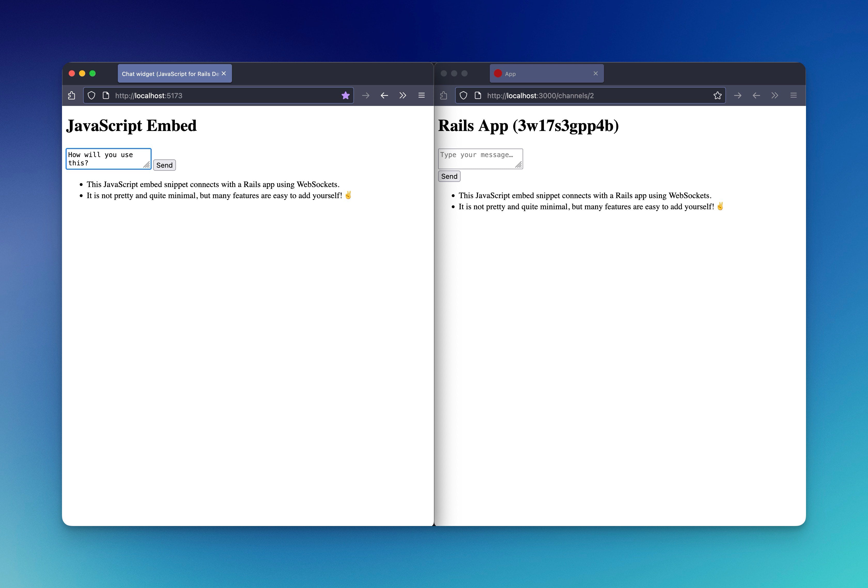
Task: Click the resize handle of the left textarea
Action: coord(147,165)
